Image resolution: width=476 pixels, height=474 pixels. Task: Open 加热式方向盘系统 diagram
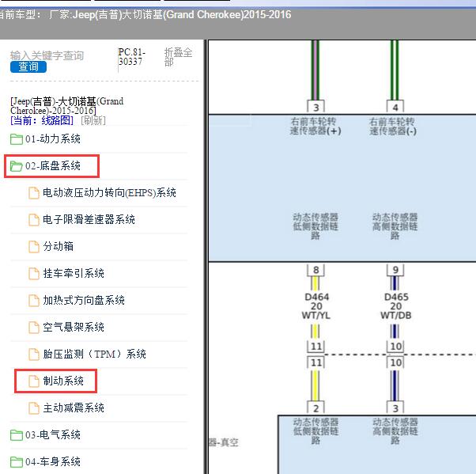point(84,300)
